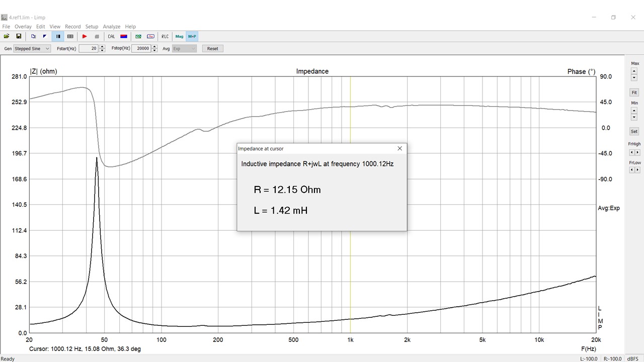Click the red and blue rectangle icon
Screen dimensions: 644x362
[x=124, y=36]
